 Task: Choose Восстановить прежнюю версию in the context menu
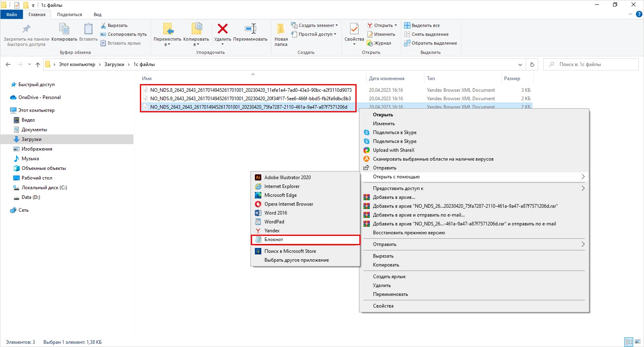pyautogui.click(x=474, y=233)
